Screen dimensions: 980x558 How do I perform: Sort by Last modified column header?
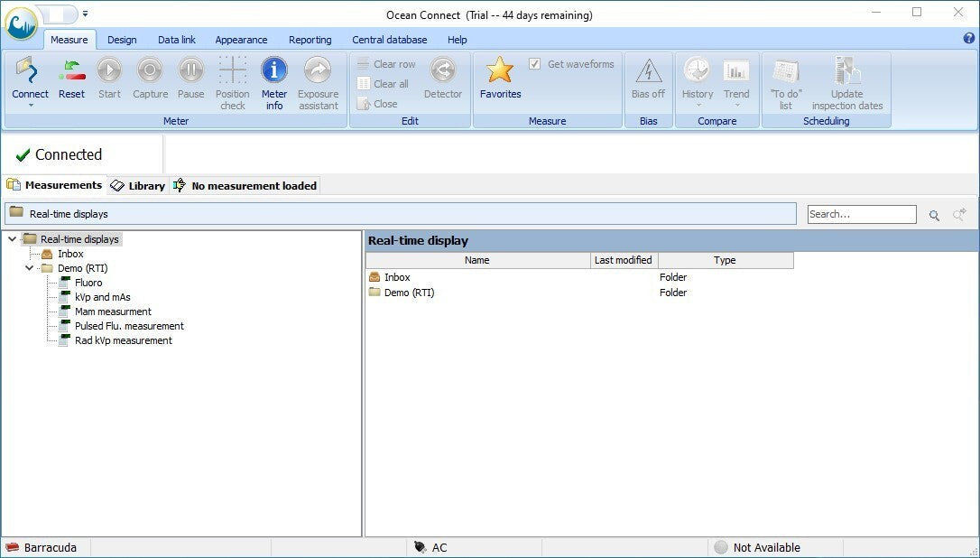click(624, 260)
